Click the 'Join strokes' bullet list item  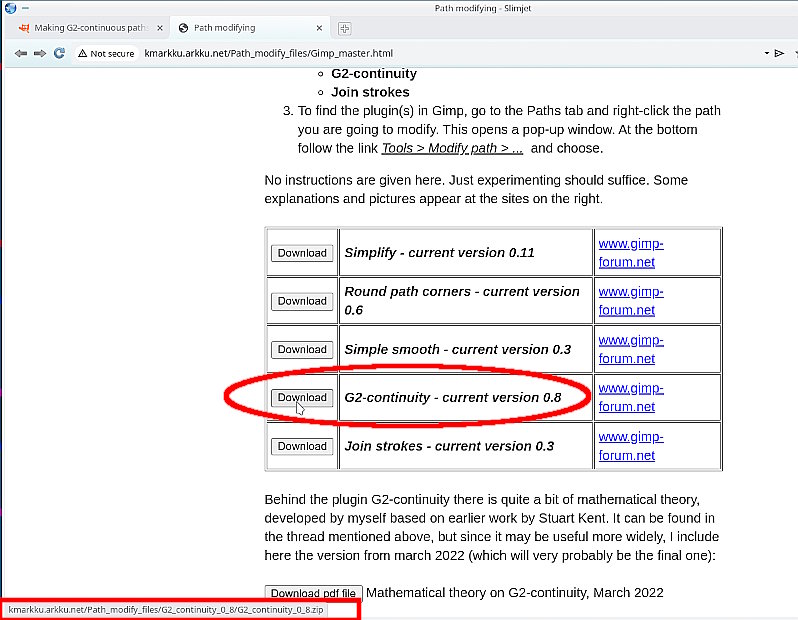coord(370,92)
